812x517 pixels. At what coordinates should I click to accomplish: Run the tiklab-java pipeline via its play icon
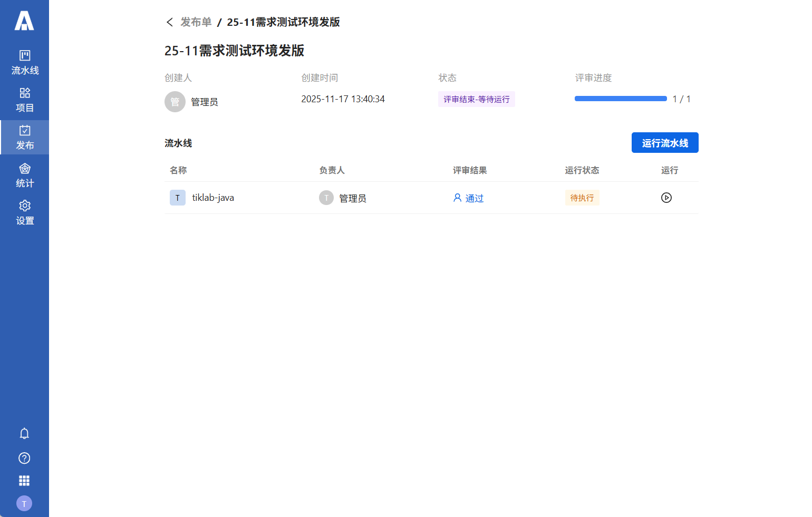click(666, 197)
